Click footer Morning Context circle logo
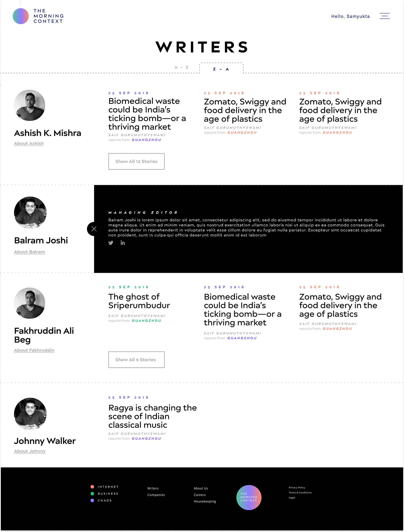Viewport: 404px width, 532px height. [x=249, y=497]
